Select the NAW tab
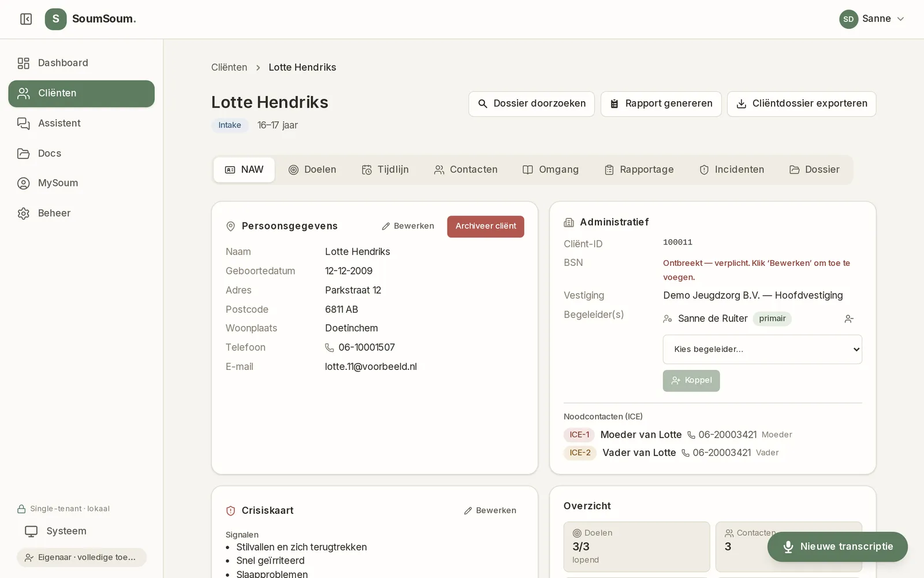 (x=244, y=170)
